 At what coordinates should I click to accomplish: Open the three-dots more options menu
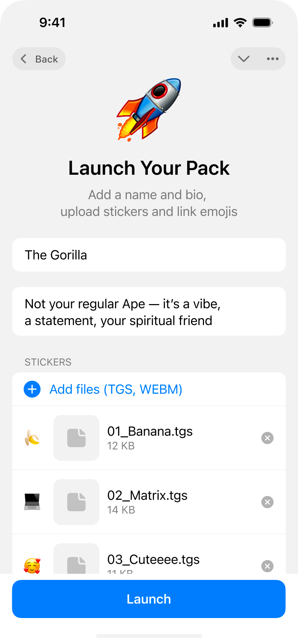273,59
